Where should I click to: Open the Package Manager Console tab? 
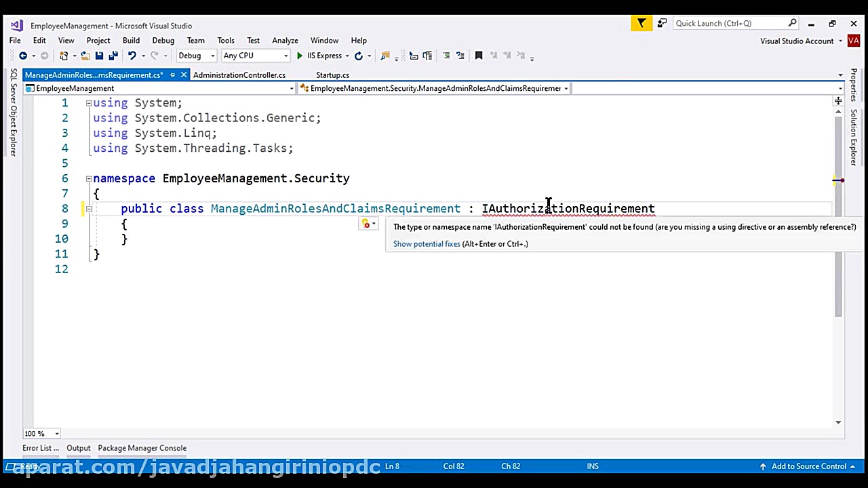tap(142, 448)
